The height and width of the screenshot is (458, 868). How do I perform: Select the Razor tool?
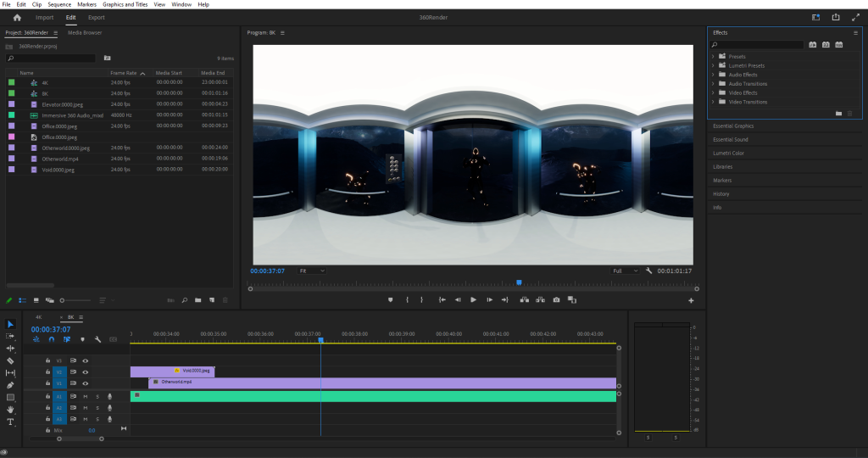click(x=11, y=360)
